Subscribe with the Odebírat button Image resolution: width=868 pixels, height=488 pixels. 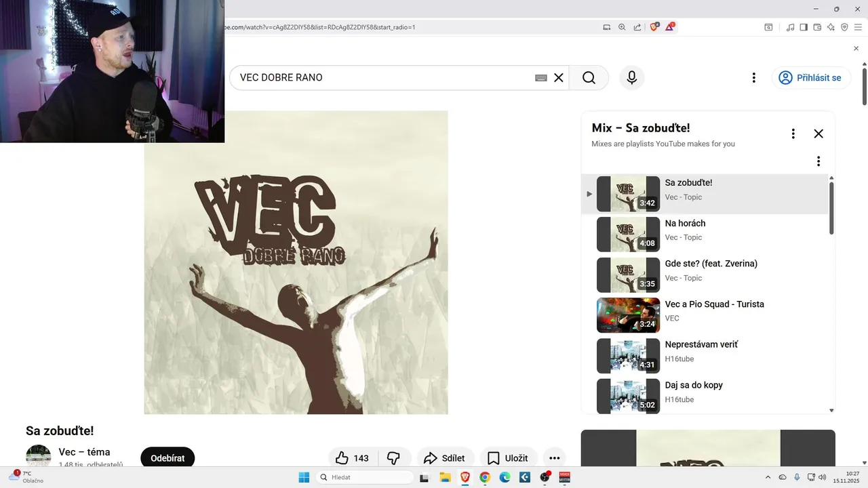pyautogui.click(x=167, y=458)
